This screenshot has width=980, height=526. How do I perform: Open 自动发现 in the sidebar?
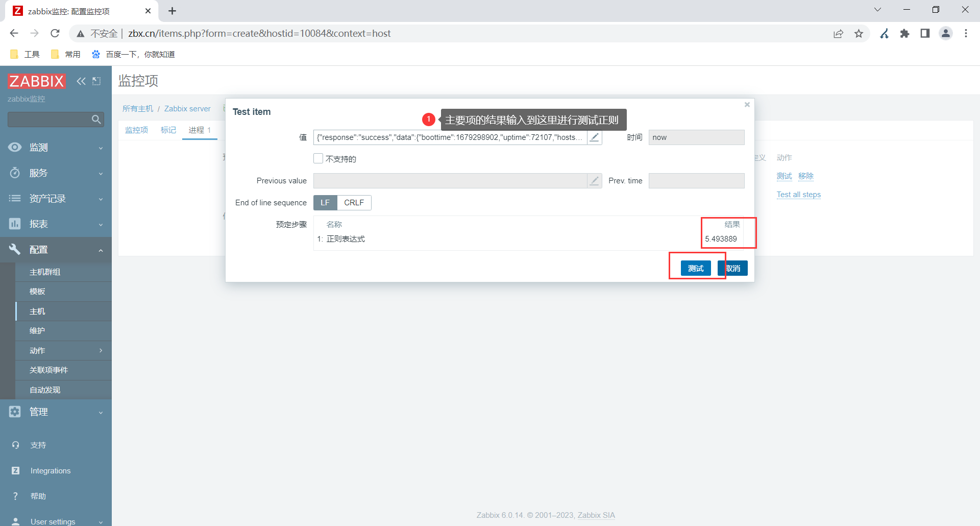click(63, 390)
